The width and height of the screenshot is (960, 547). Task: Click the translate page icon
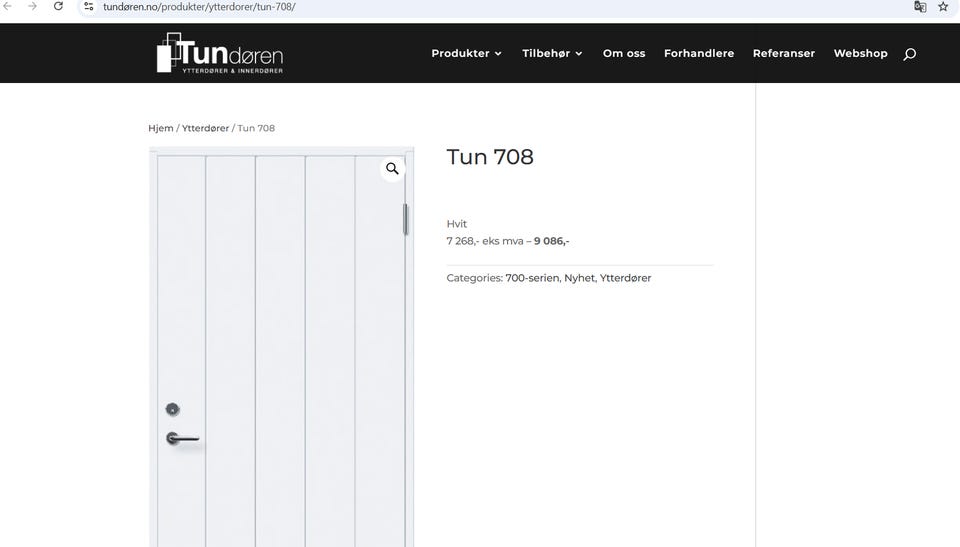coord(920,7)
